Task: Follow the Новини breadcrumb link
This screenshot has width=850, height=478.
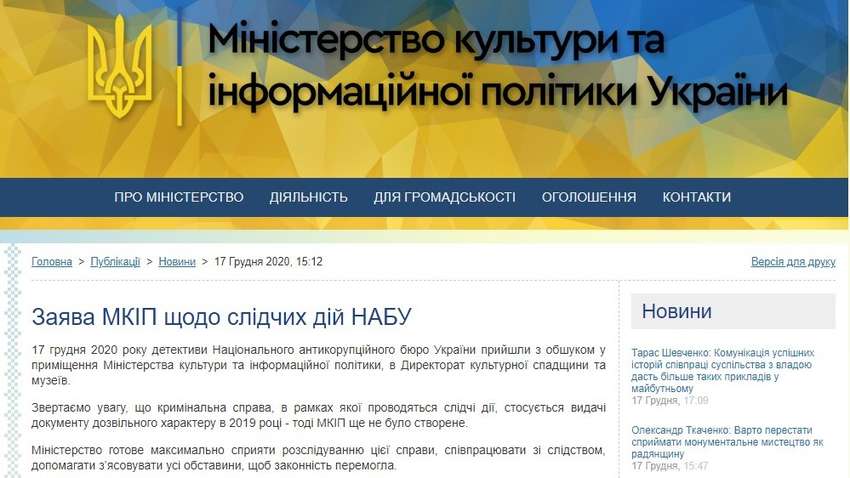Action: pyautogui.click(x=177, y=262)
